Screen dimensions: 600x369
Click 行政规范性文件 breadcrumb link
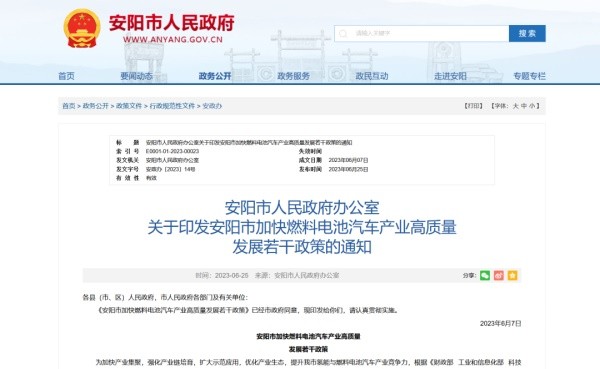[x=172, y=106]
